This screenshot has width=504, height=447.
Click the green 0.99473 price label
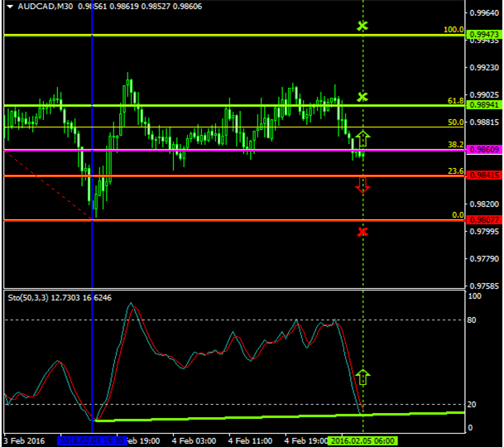pyautogui.click(x=482, y=35)
